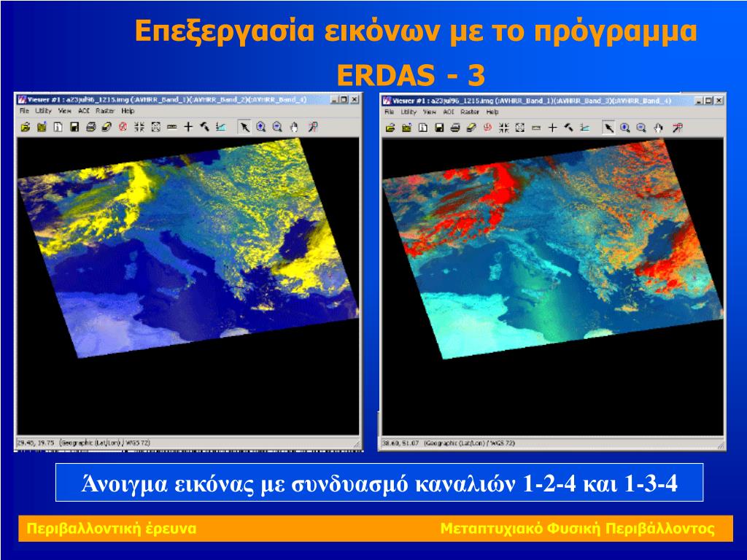Select the ruler measure tool in Band_2 viewer
The image size is (747, 560).
[x=172, y=127]
